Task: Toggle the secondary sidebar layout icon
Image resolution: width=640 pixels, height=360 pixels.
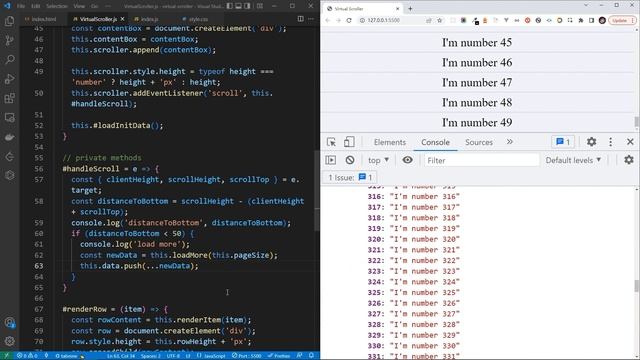Action: [x=247, y=6]
